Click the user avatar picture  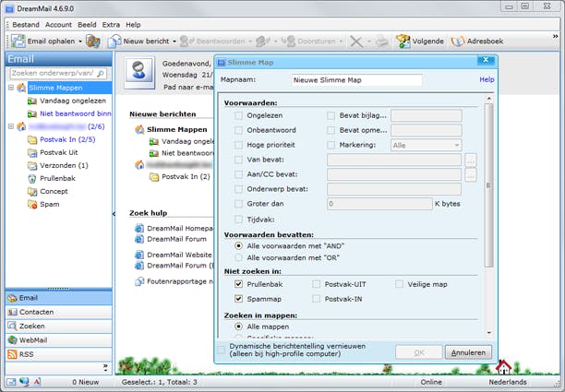(139, 72)
